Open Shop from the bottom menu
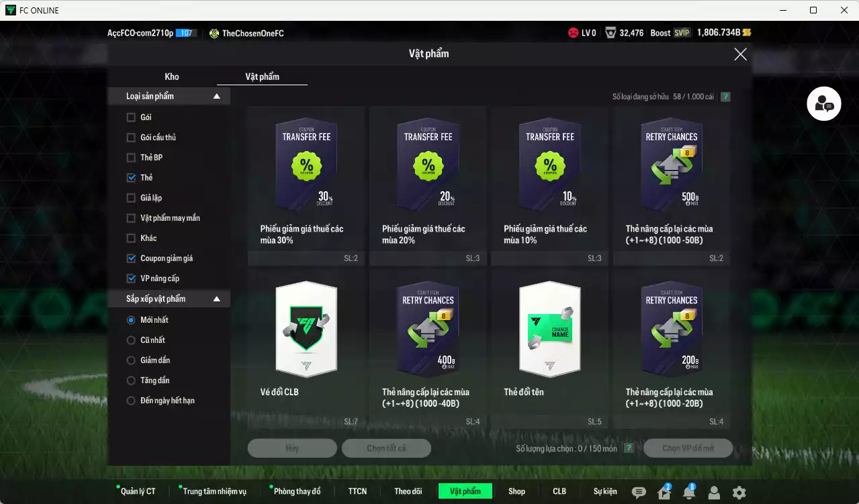The image size is (859, 504). pos(516,491)
